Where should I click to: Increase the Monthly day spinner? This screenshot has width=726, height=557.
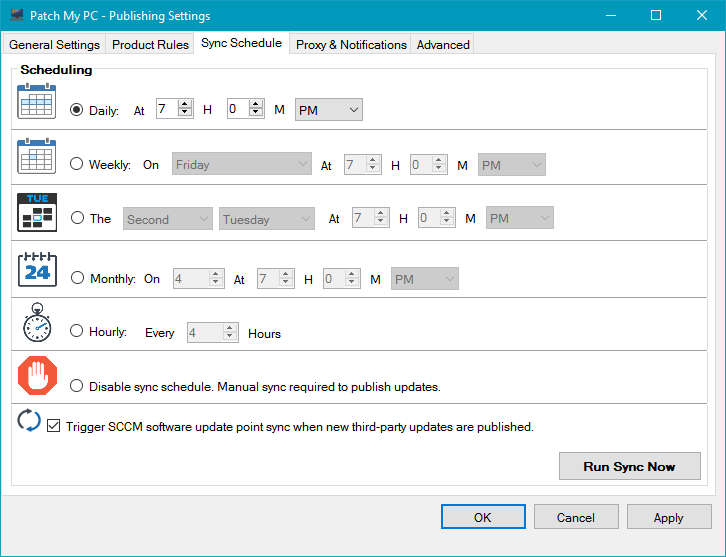[216, 274]
